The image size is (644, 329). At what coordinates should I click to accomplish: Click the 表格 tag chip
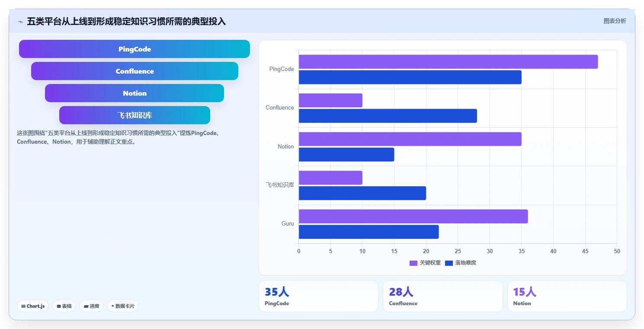point(64,306)
